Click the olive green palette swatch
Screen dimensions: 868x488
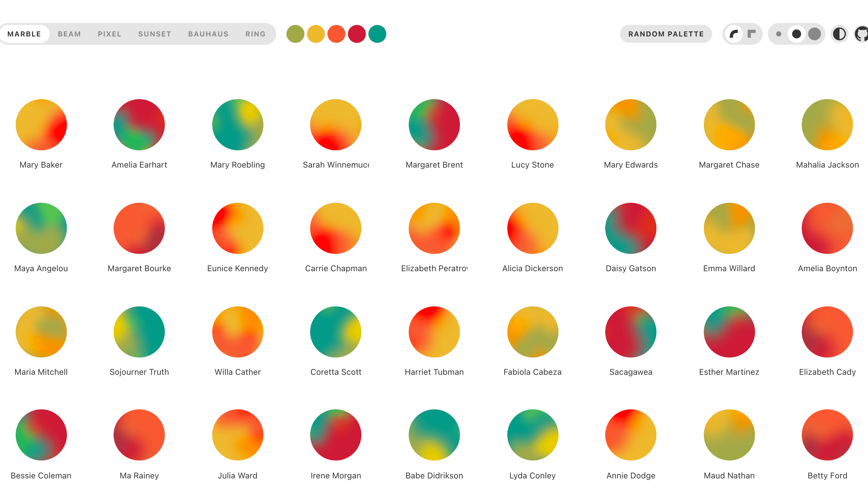pos(295,34)
